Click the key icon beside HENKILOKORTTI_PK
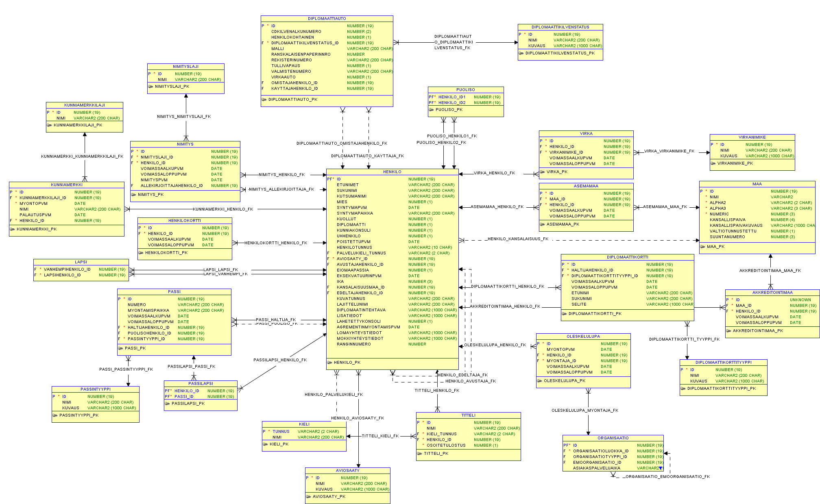Image resolution: width=820 pixels, height=504 pixels. (141, 253)
